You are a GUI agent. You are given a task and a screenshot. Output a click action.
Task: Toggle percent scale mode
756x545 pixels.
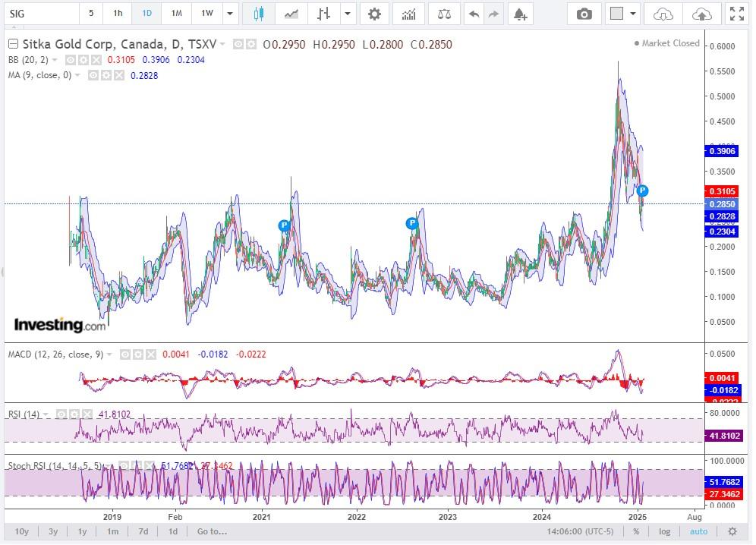pos(636,531)
